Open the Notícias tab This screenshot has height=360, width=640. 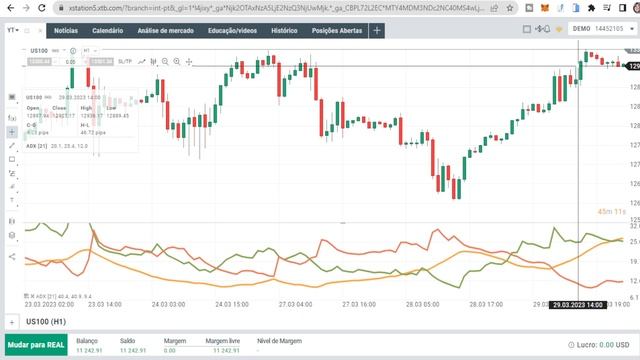pos(66,31)
